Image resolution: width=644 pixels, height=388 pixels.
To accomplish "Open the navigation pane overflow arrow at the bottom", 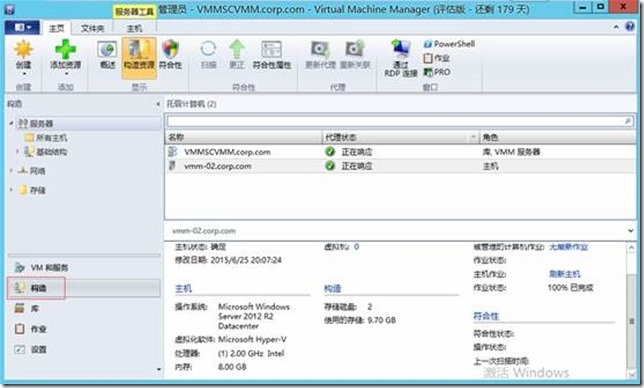I will click(x=159, y=369).
